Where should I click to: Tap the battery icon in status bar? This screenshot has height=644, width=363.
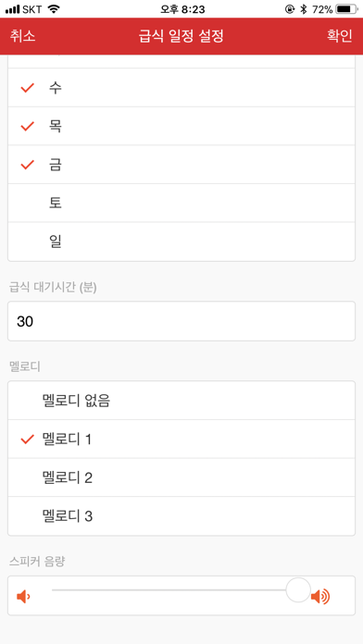tap(346, 9)
